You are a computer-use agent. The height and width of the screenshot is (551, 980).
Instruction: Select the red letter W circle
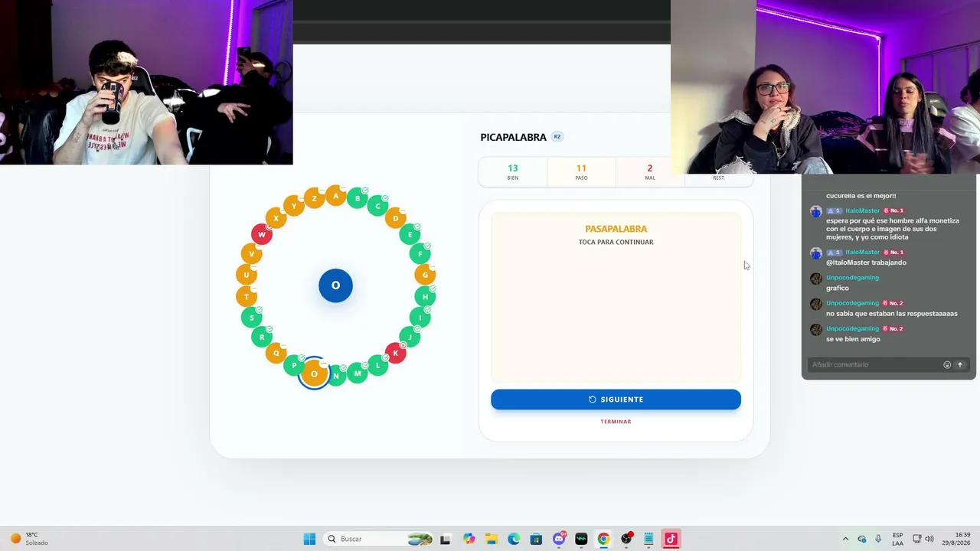click(262, 234)
